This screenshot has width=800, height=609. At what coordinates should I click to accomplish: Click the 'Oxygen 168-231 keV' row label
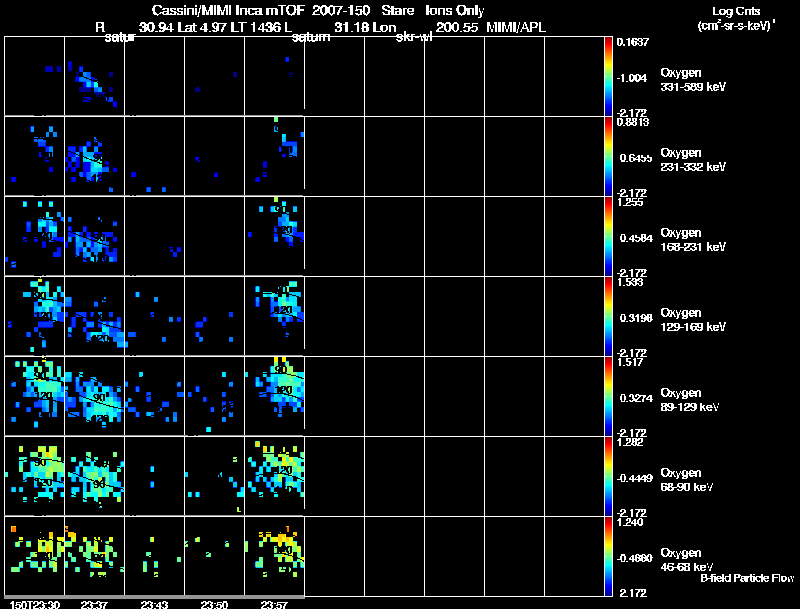coord(693,240)
